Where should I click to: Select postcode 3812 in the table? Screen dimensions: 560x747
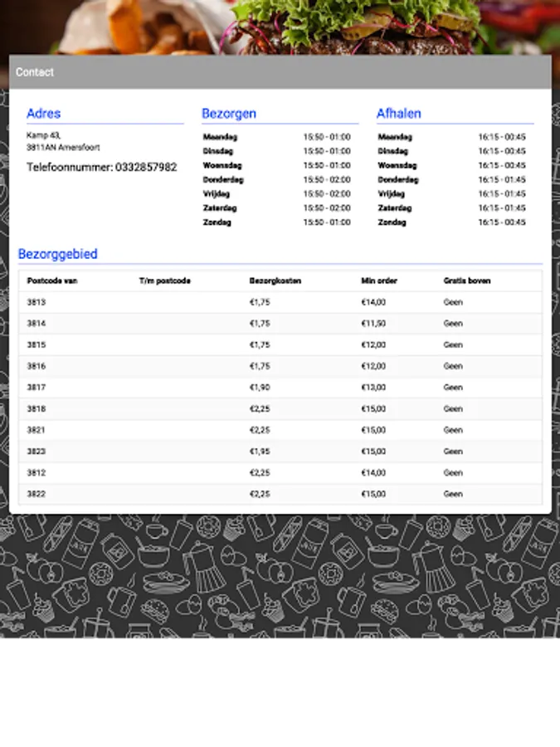37,473
